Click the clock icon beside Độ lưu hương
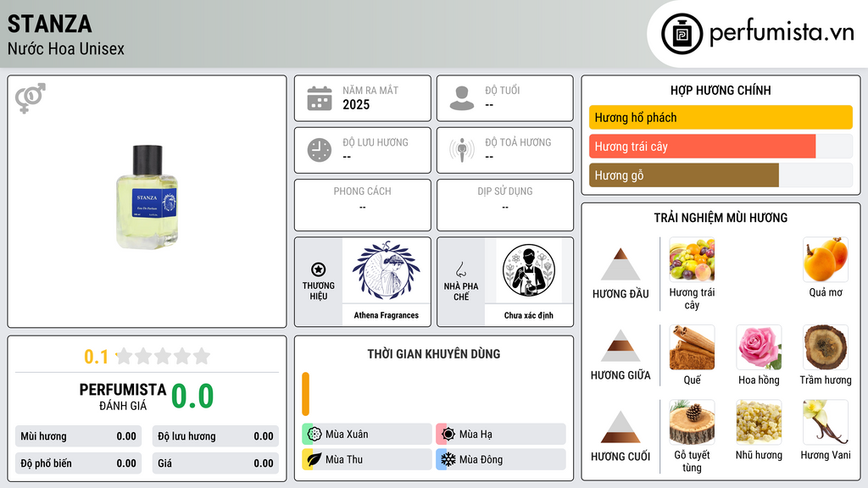The width and height of the screenshot is (868, 488). [320, 150]
